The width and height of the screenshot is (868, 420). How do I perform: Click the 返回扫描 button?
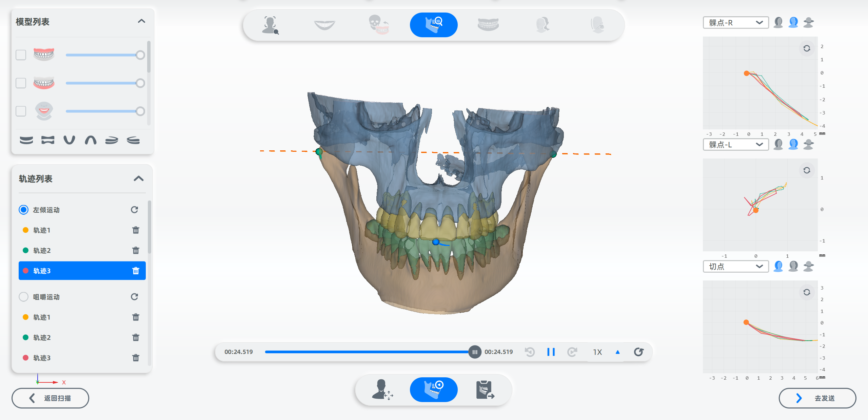(x=50, y=398)
